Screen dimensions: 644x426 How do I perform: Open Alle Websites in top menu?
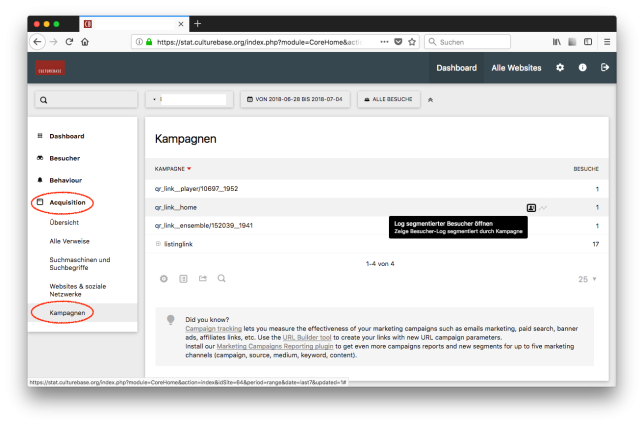[516, 68]
